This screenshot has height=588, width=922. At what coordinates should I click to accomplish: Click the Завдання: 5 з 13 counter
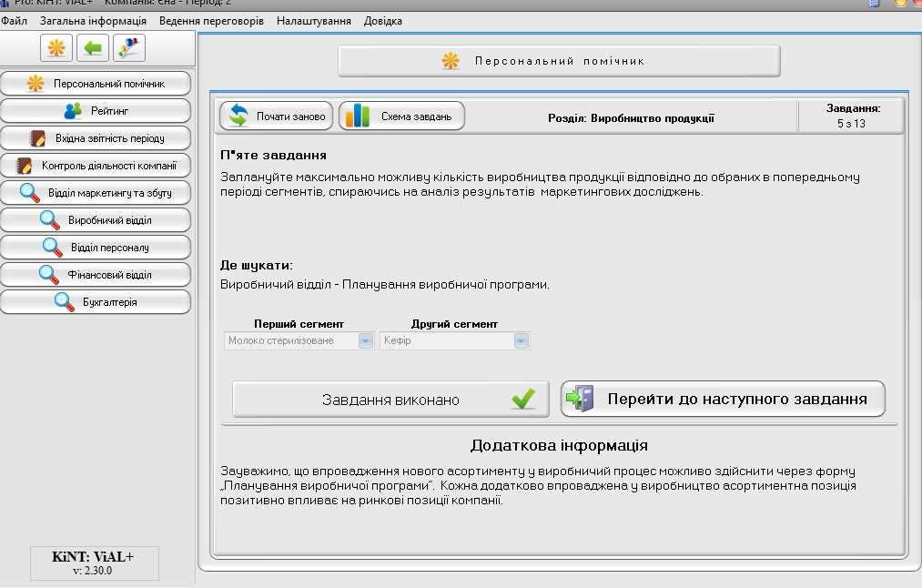pos(851,116)
